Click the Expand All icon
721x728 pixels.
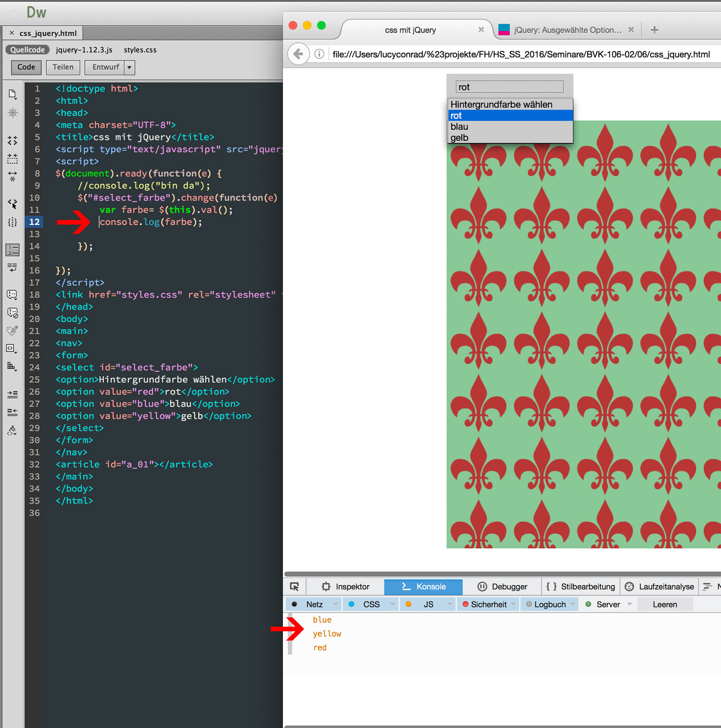(13, 176)
